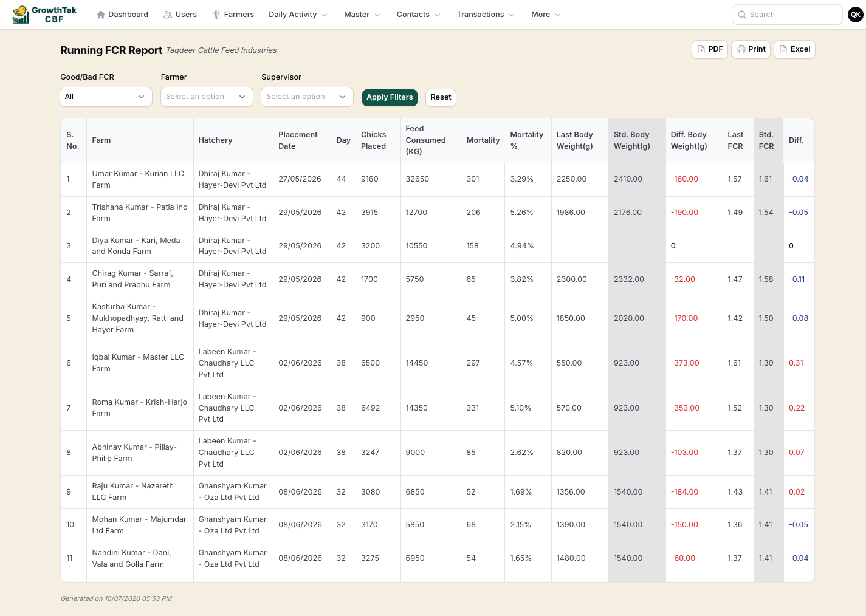Open the Daily Activity menu
The height and width of the screenshot is (616, 866).
pos(298,15)
